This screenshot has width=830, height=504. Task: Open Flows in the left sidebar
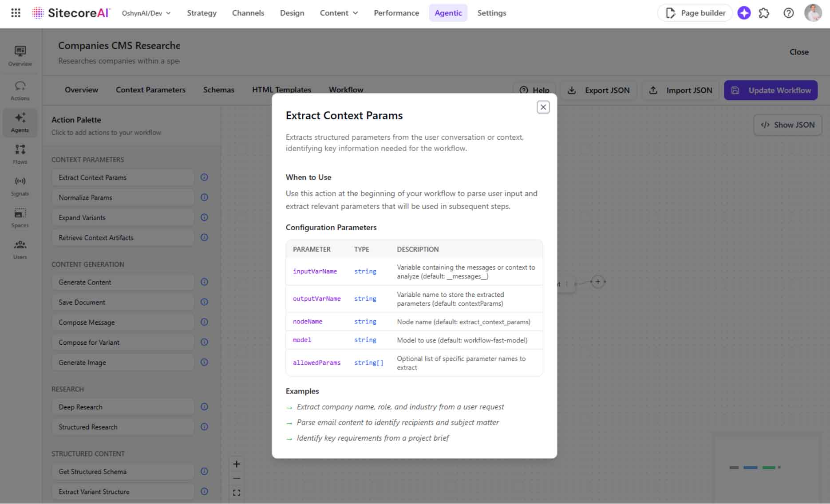(20, 154)
